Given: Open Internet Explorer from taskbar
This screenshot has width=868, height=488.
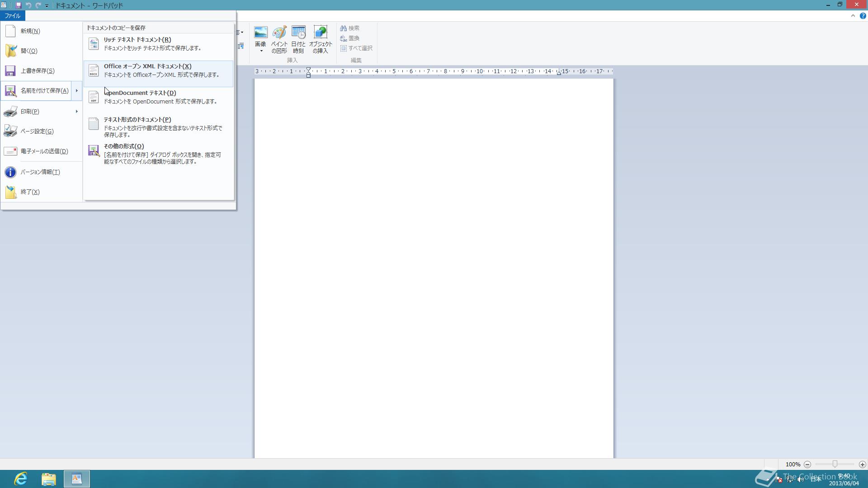Looking at the screenshot, I should pos(21,479).
